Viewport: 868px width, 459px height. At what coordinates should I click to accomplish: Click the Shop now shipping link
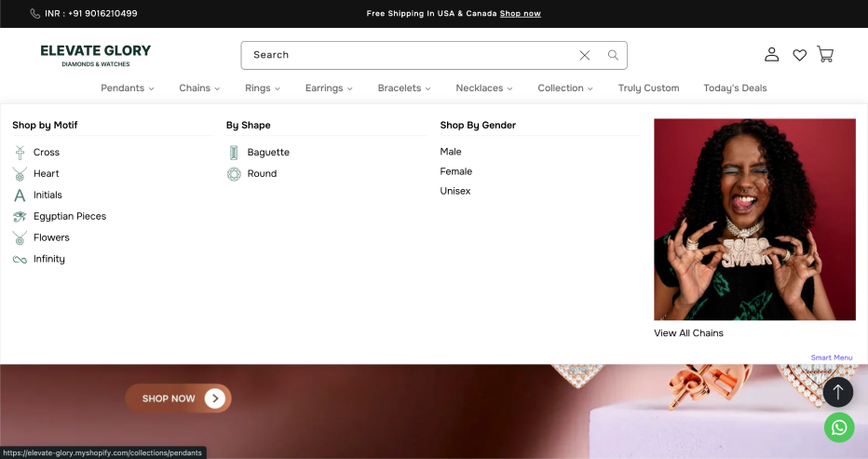coord(521,13)
